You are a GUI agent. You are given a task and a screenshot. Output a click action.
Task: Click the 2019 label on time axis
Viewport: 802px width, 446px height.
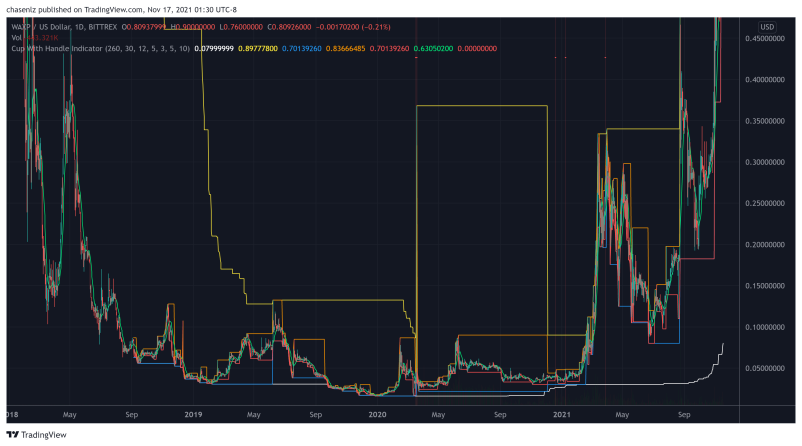[x=193, y=414]
